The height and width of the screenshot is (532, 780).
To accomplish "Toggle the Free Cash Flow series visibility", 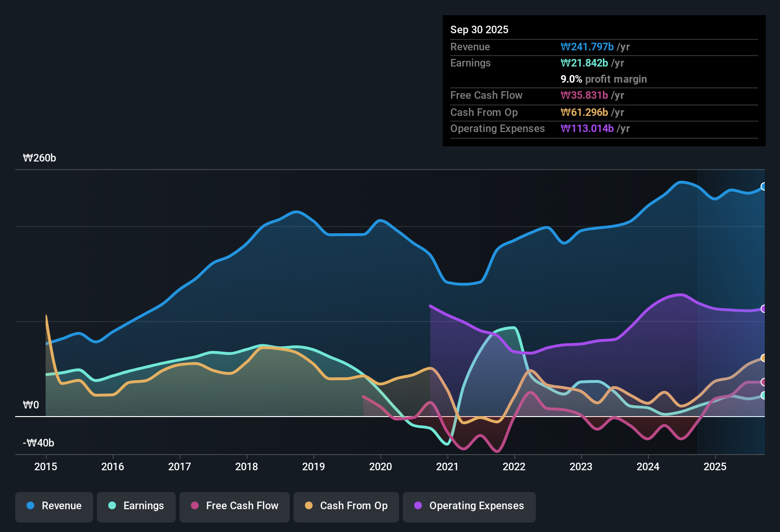I will pos(234,506).
